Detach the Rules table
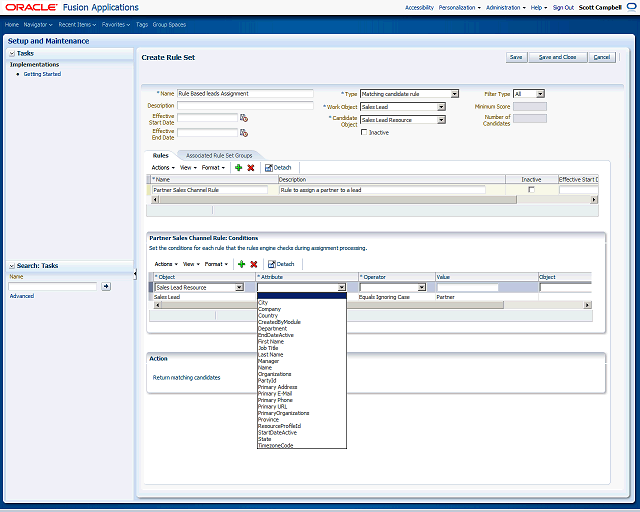This screenshot has width=640, height=512. [278, 167]
